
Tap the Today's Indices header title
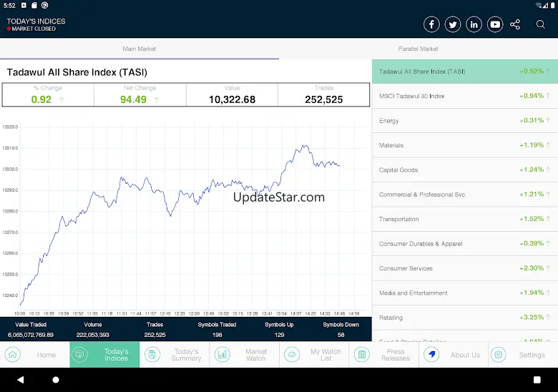tap(36, 21)
